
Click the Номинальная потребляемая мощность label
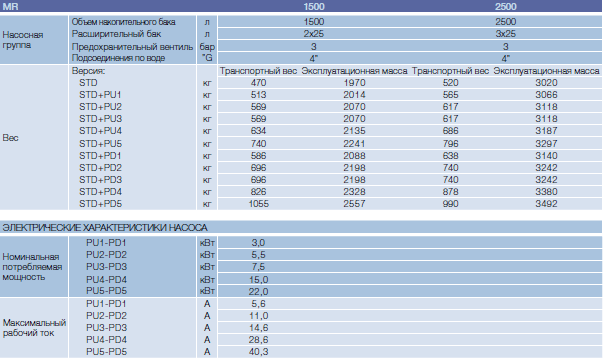(x=32, y=267)
